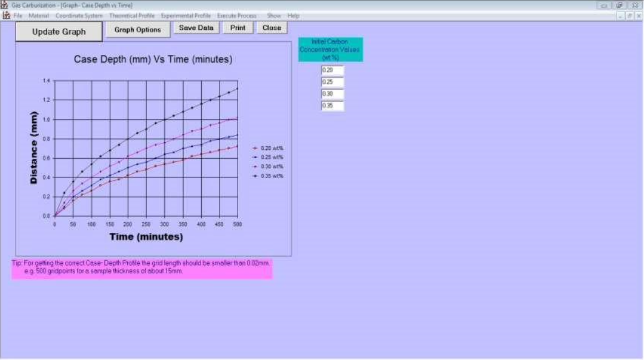Print the case depth graph

(238, 28)
